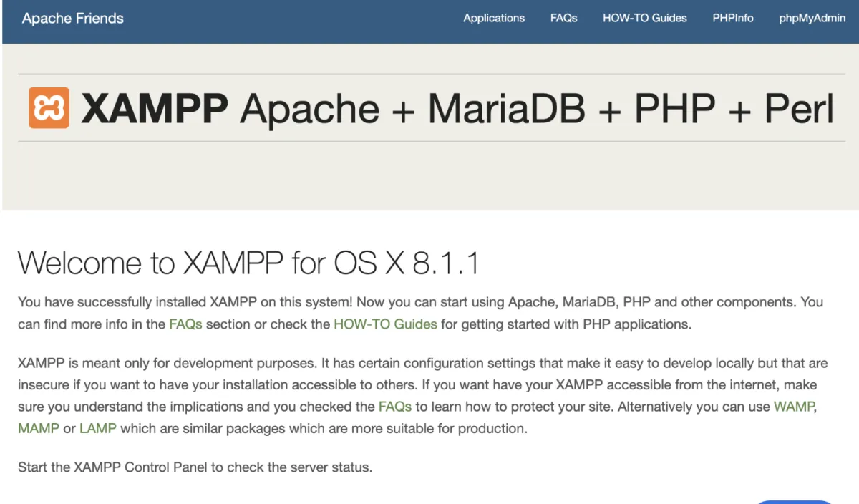Screen dimensions: 859x504
Task: Click the 'Apache + MariaDB + PHP + Perl' banner text
Action: pyautogui.click(x=537, y=109)
